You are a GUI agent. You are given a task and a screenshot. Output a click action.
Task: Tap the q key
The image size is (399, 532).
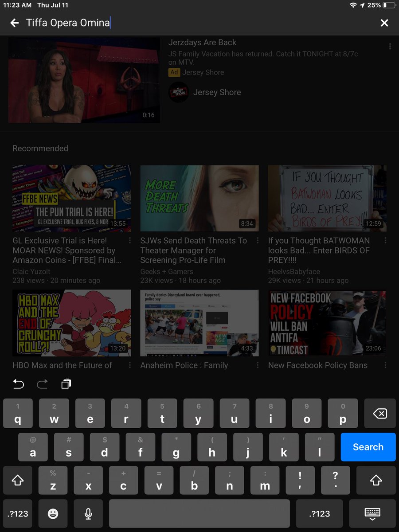coord(18,414)
